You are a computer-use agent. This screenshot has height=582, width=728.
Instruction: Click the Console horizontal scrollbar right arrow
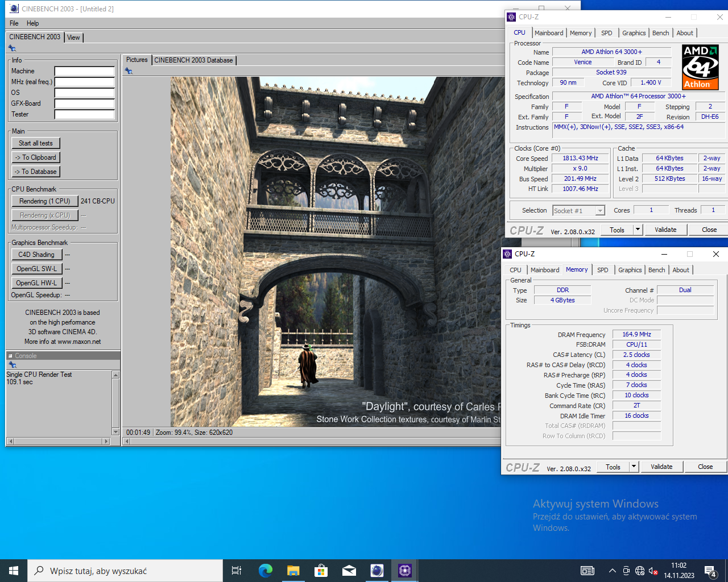pyautogui.click(x=106, y=441)
